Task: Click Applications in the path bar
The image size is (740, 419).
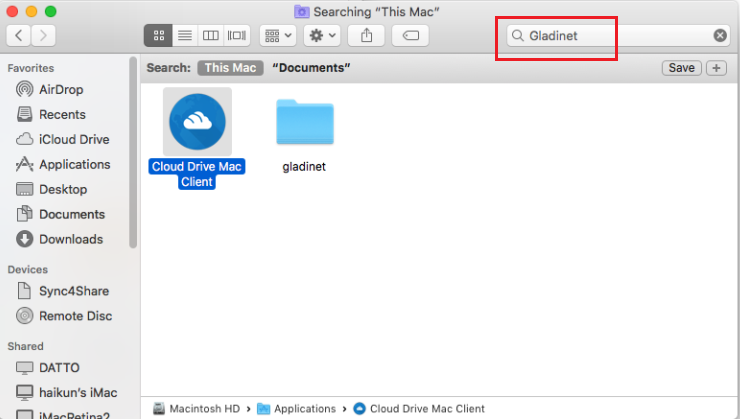Action: tap(296, 409)
